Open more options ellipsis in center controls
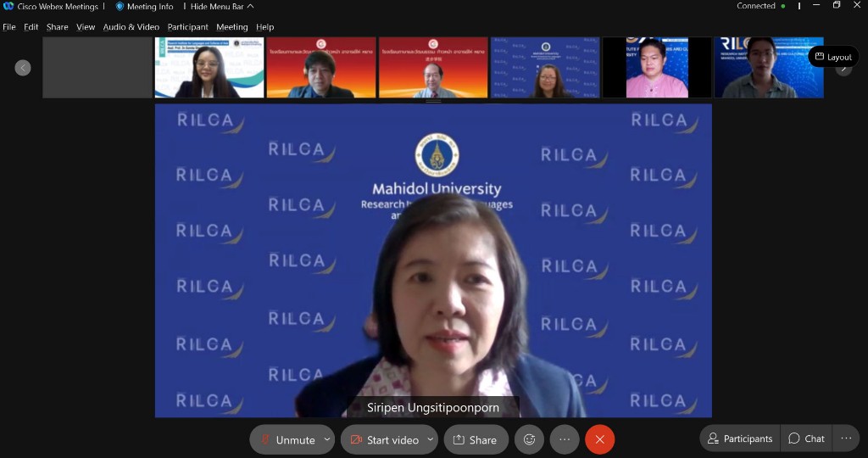This screenshot has height=458, width=868. [565, 439]
